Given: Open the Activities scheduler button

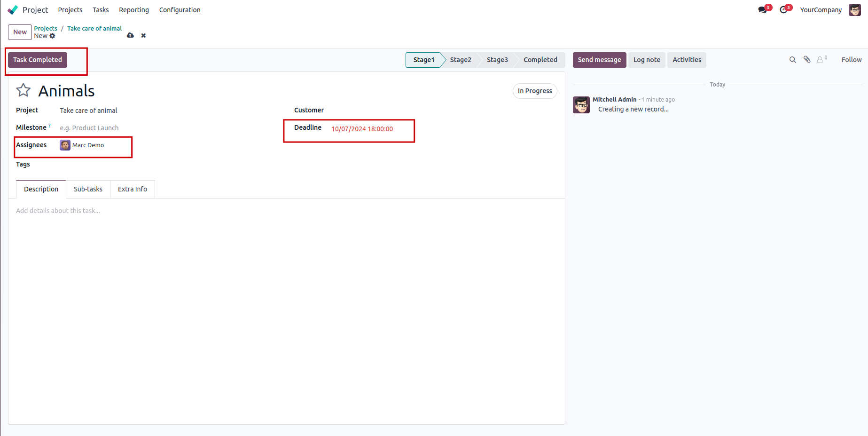Looking at the screenshot, I should pos(687,60).
